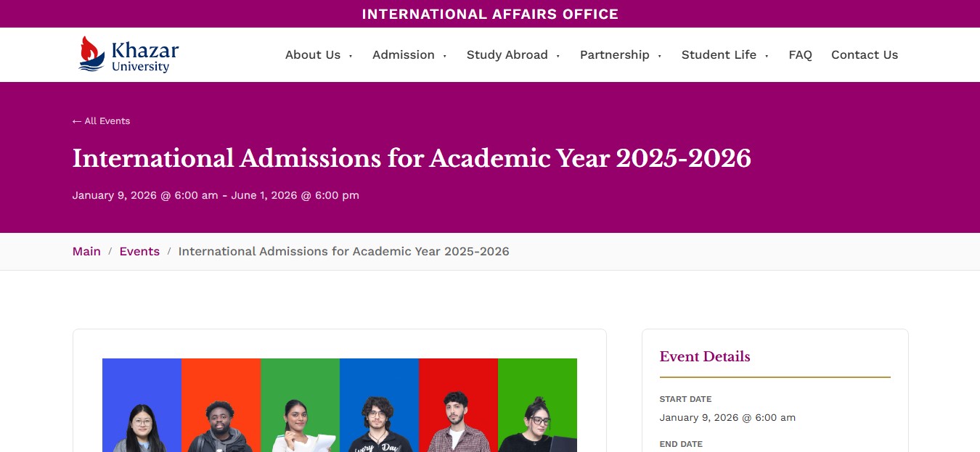Expand the Partnership dropdown indicator
This screenshot has height=452, width=980.
[660, 56]
